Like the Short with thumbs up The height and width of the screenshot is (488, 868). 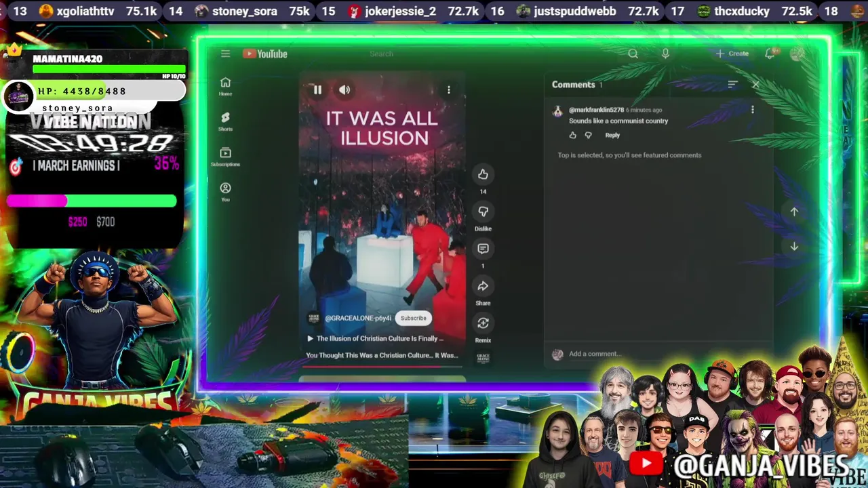coord(483,175)
